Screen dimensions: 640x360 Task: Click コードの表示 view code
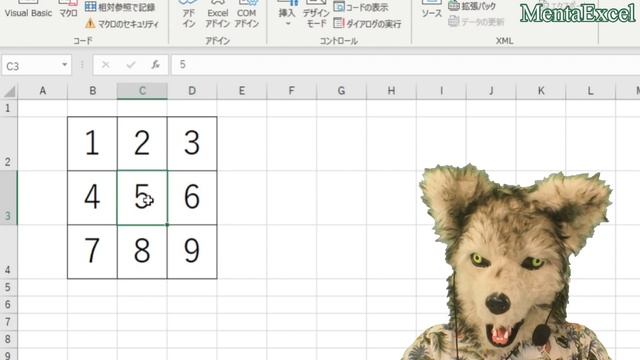click(361, 7)
